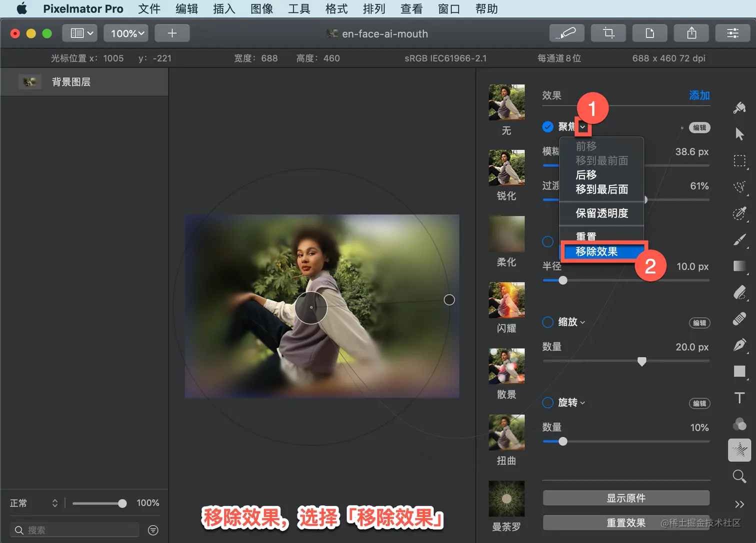Select 后移 in the effect menu

point(602,175)
